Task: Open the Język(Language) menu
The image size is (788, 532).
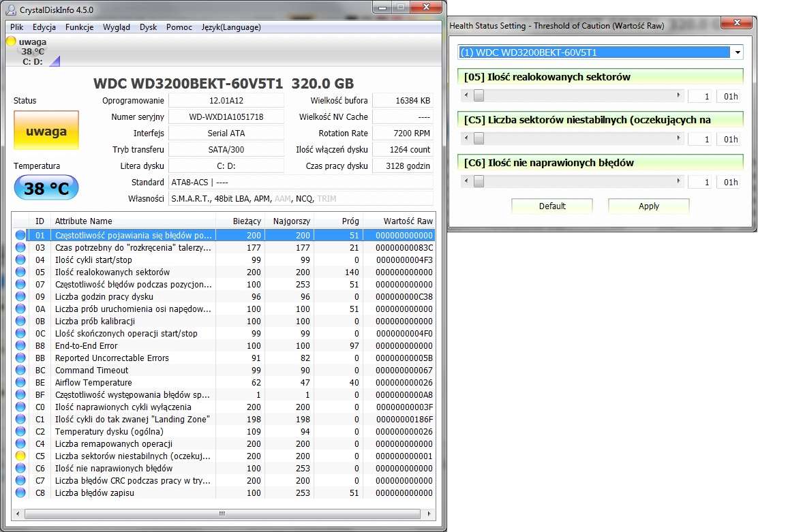Action: pyautogui.click(x=231, y=27)
